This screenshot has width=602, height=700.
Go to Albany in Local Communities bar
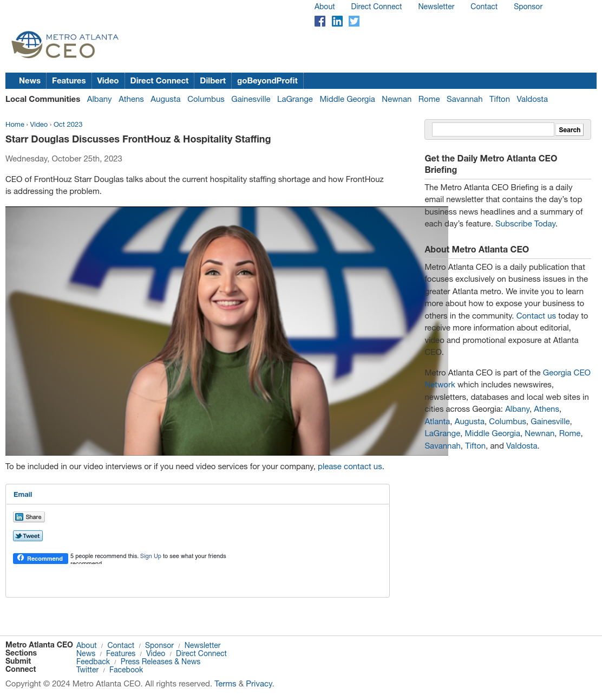(100, 99)
